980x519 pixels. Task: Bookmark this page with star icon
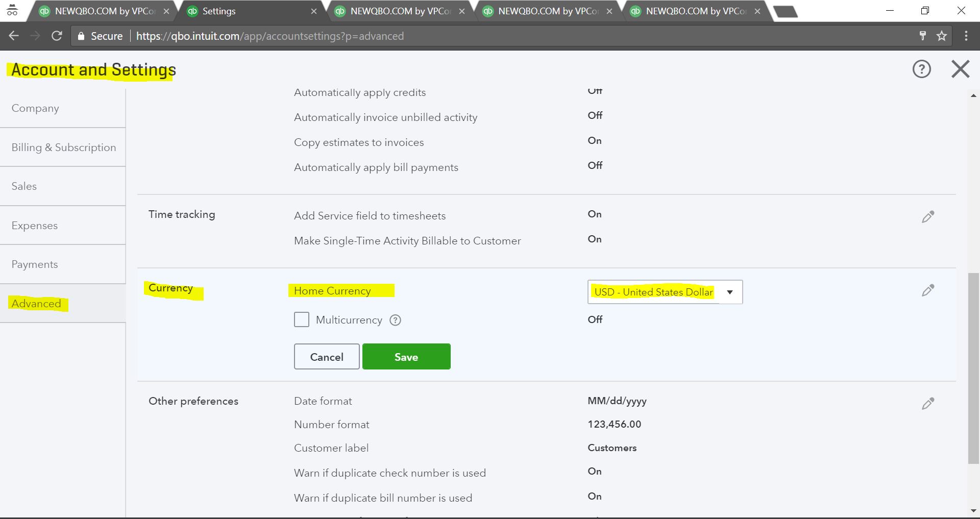pos(941,36)
